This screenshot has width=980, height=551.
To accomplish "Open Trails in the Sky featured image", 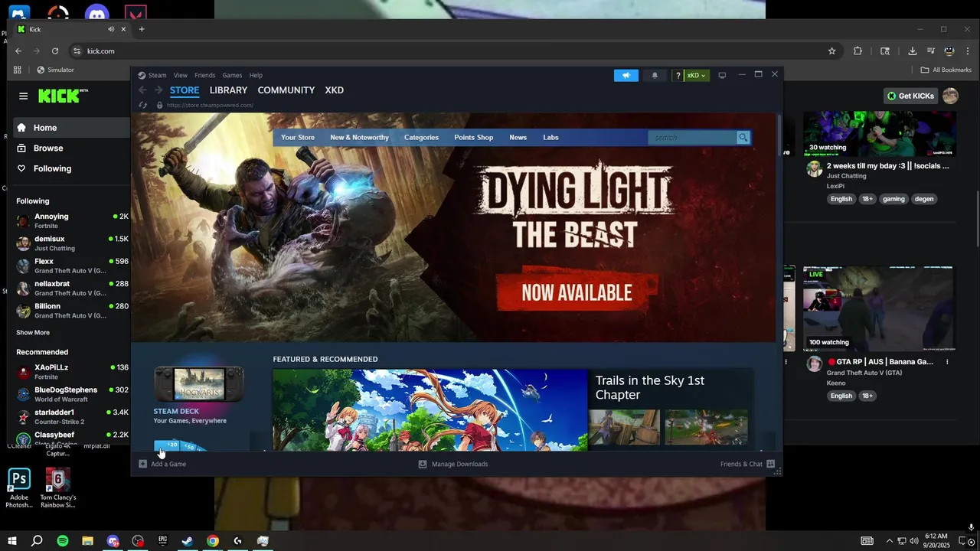I will pyautogui.click(x=430, y=410).
